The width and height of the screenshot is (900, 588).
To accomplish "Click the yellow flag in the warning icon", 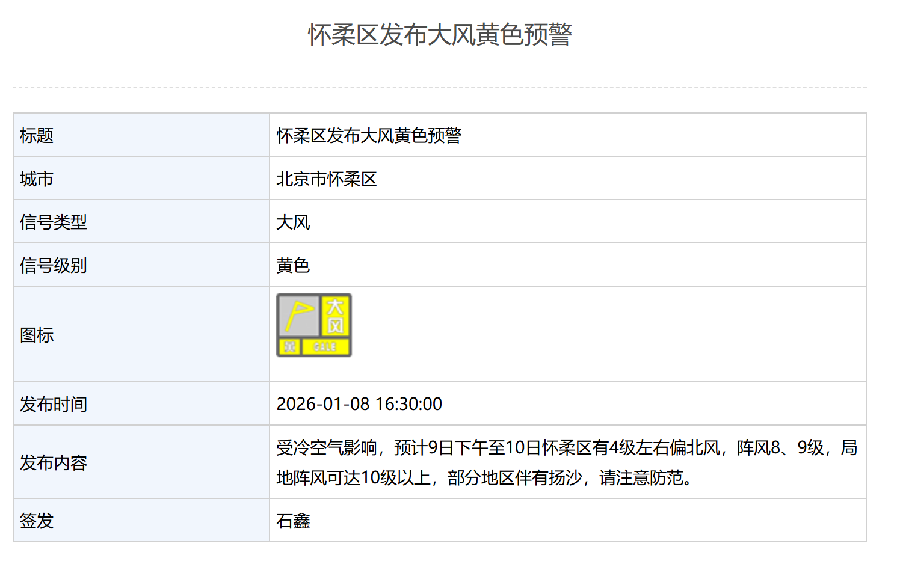I will pos(298,315).
